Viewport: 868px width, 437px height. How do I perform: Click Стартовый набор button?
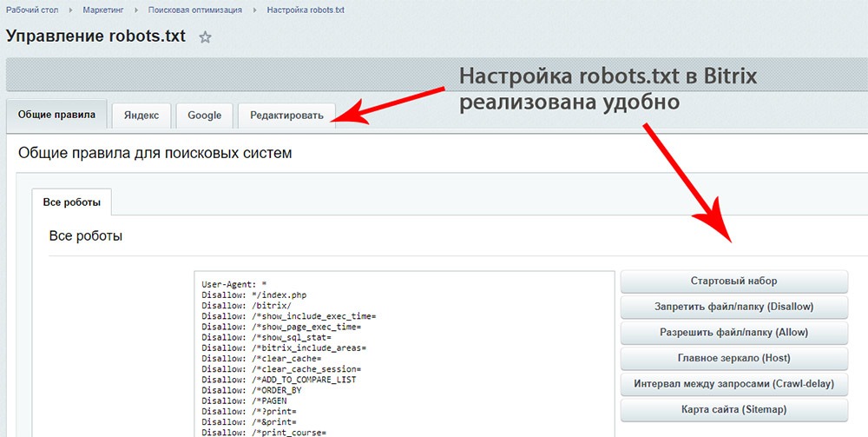coord(734,281)
